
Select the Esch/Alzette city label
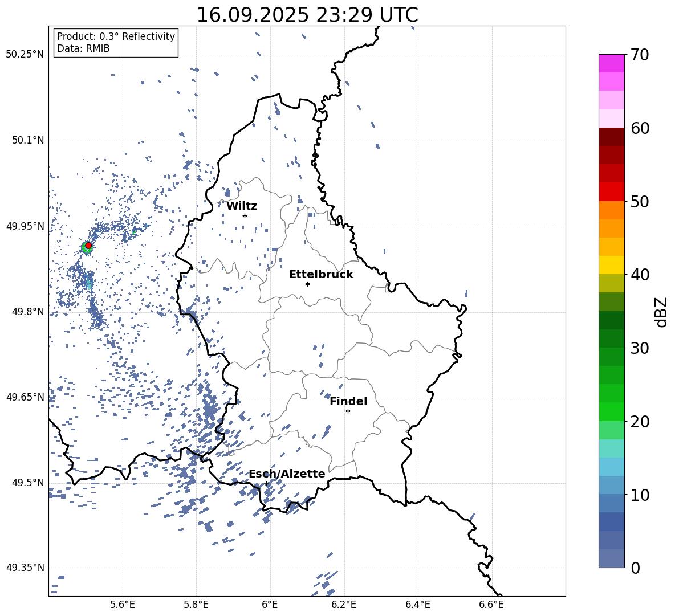(287, 474)
